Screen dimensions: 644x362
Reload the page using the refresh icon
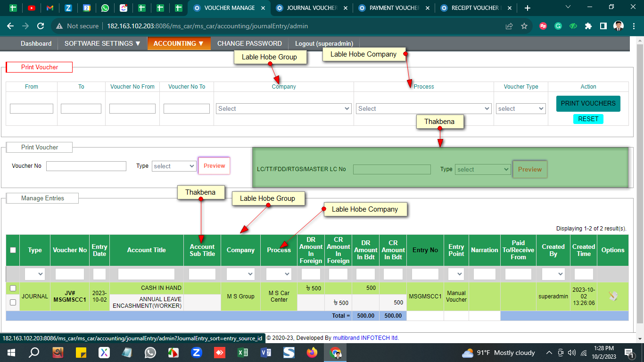click(41, 26)
